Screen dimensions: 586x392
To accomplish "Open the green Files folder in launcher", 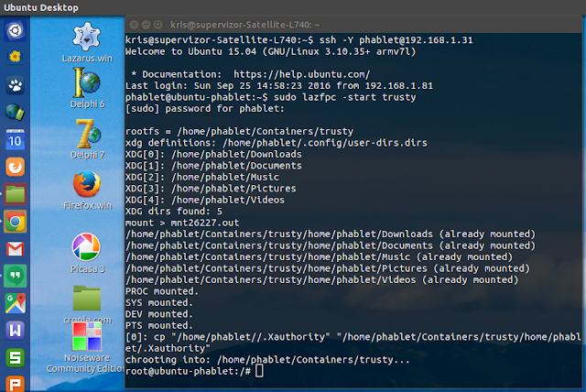I will (x=15, y=194).
